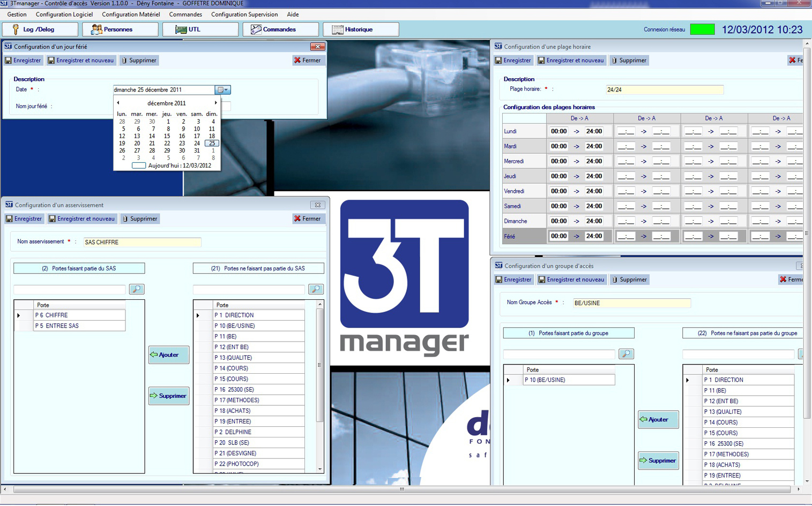The height and width of the screenshot is (506, 812).
Task: Click Supprimer in plage horaire toolbar
Action: 629,61
